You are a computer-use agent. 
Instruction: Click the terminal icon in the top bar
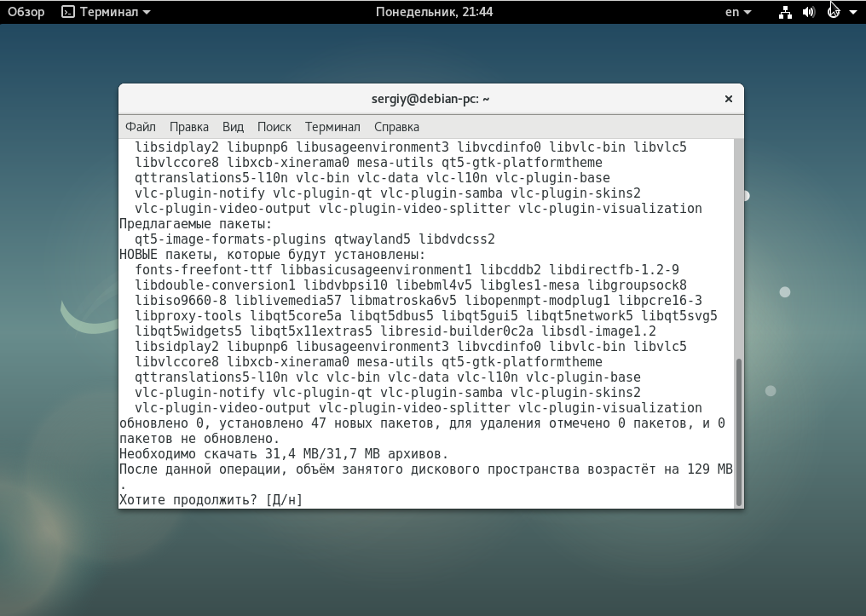(68, 12)
